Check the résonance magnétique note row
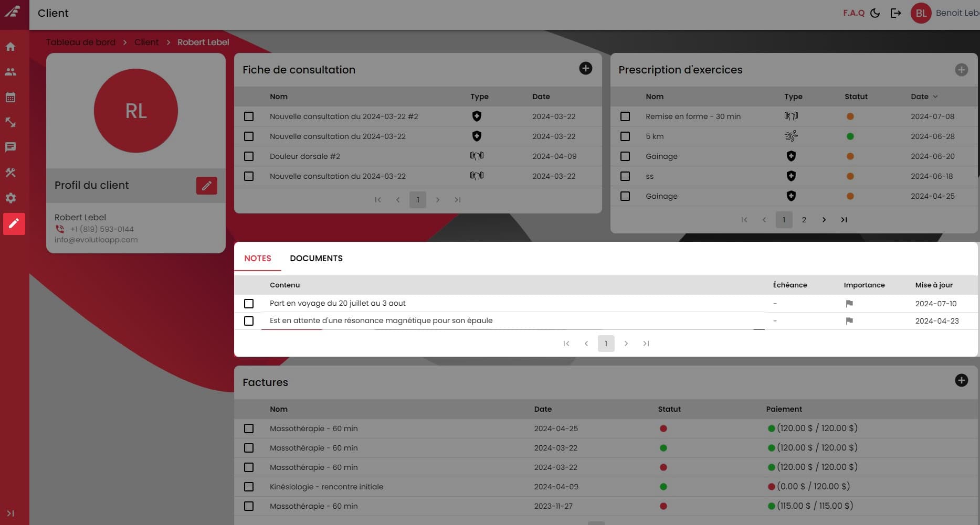 coord(249,321)
